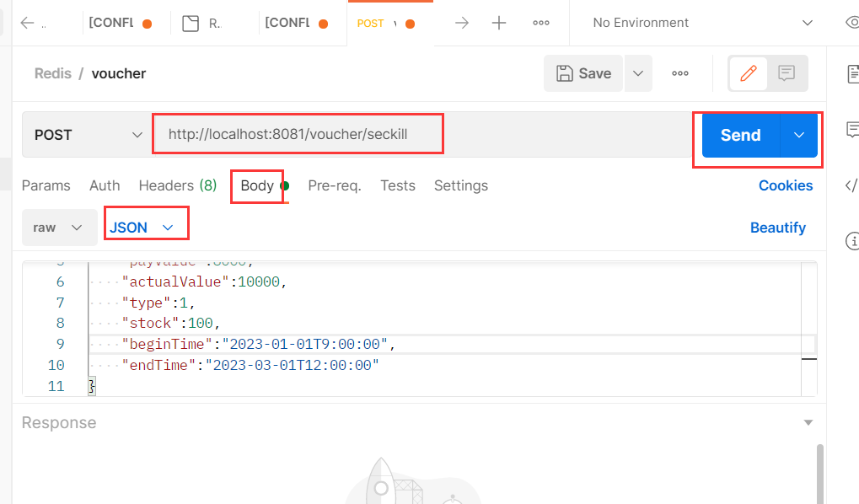Open the JSON format dropdown

pos(142,228)
